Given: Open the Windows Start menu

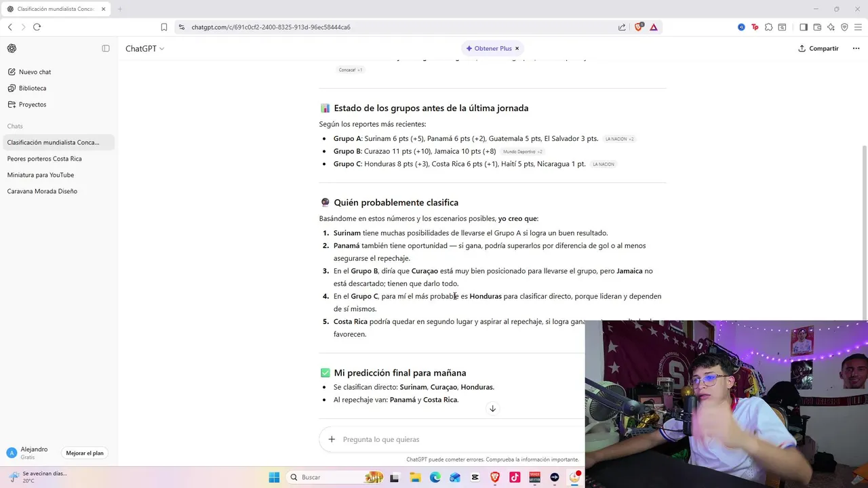Looking at the screenshot, I should (x=274, y=477).
